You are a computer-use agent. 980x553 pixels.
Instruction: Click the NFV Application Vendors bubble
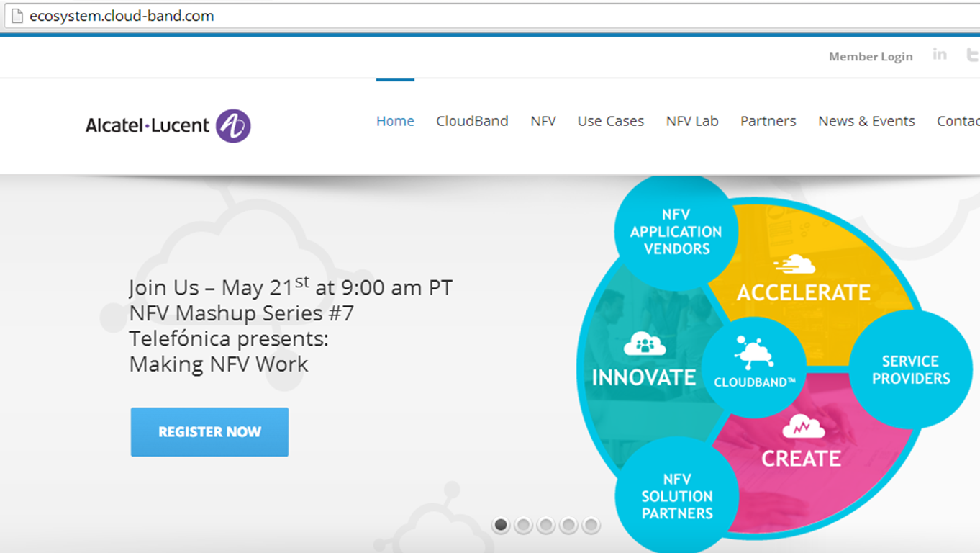click(x=676, y=231)
